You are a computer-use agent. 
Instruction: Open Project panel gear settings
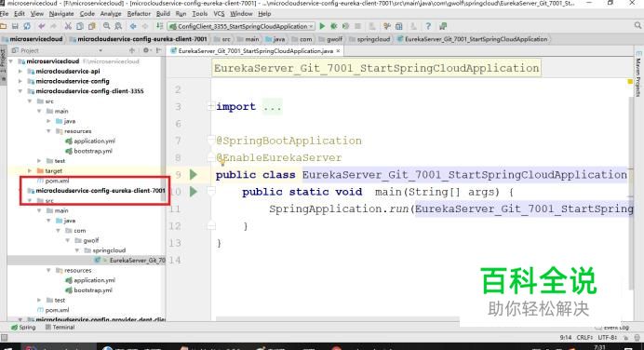tap(146, 50)
